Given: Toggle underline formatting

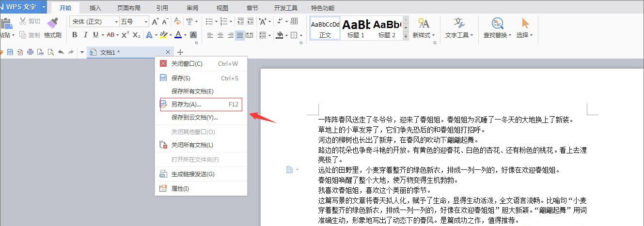Looking at the screenshot, I should click(x=95, y=35).
